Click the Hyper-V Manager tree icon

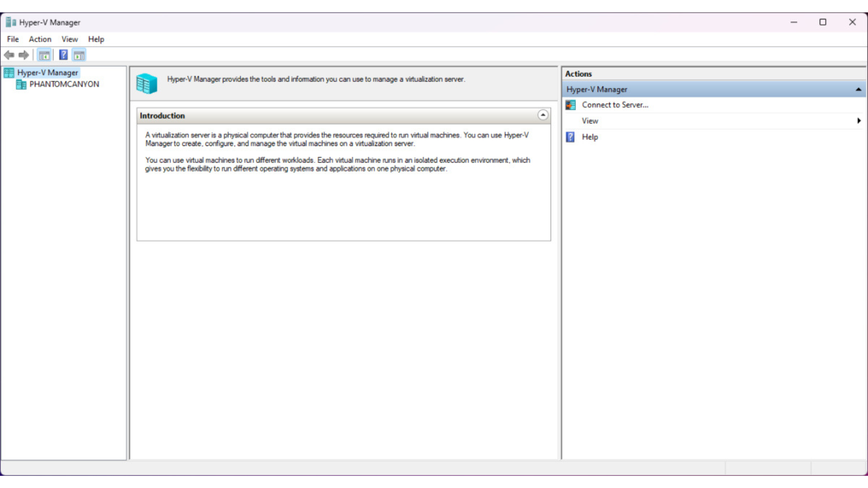click(x=8, y=72)
